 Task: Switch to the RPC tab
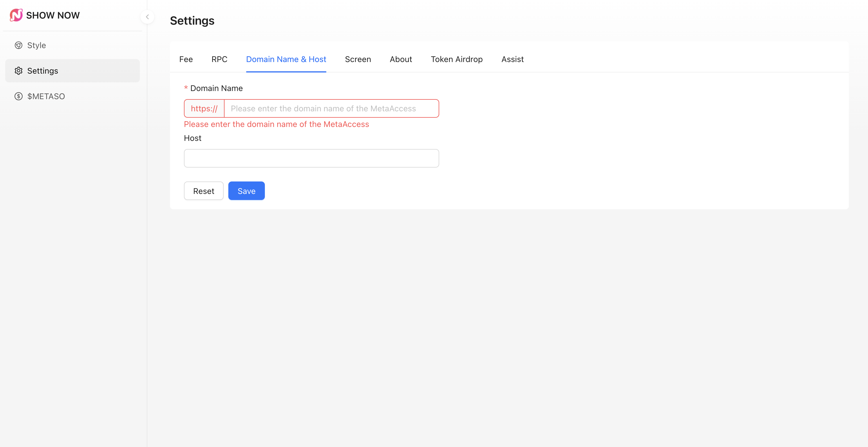pos(219,59)
